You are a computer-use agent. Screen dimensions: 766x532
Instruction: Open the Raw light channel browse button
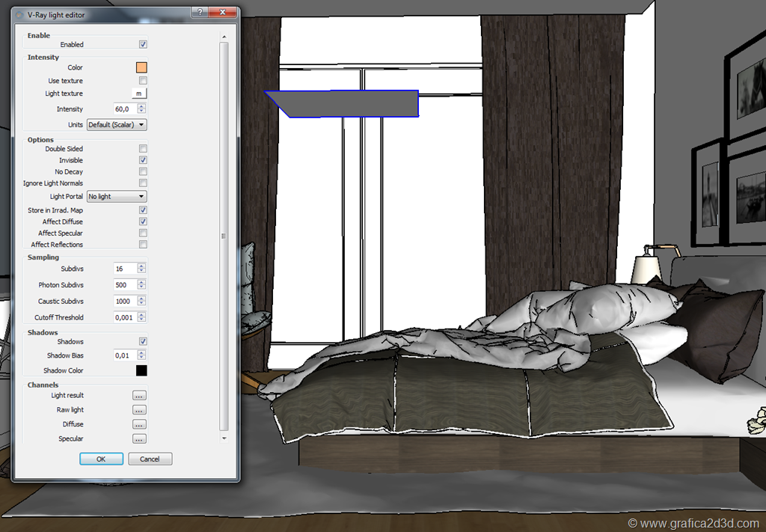(x=139, y=410)
